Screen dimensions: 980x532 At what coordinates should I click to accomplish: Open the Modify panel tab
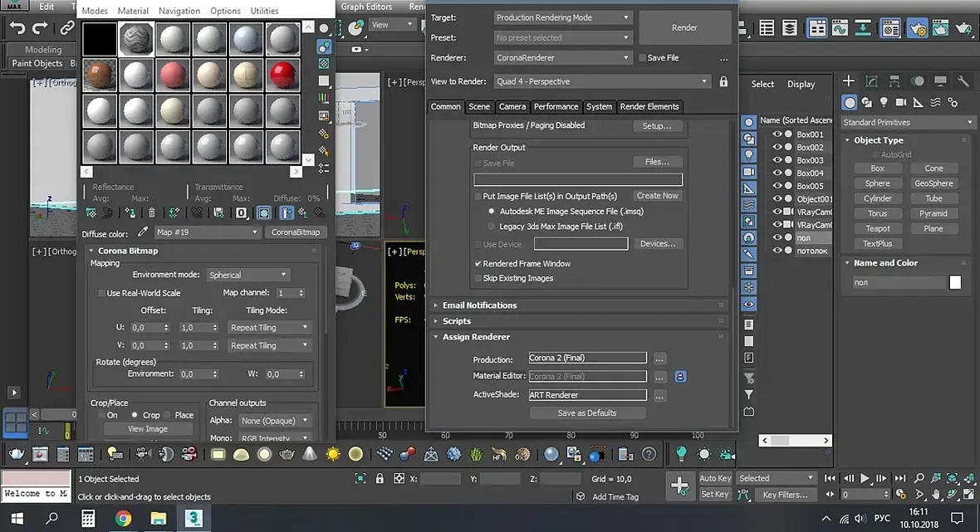[871, 81]
